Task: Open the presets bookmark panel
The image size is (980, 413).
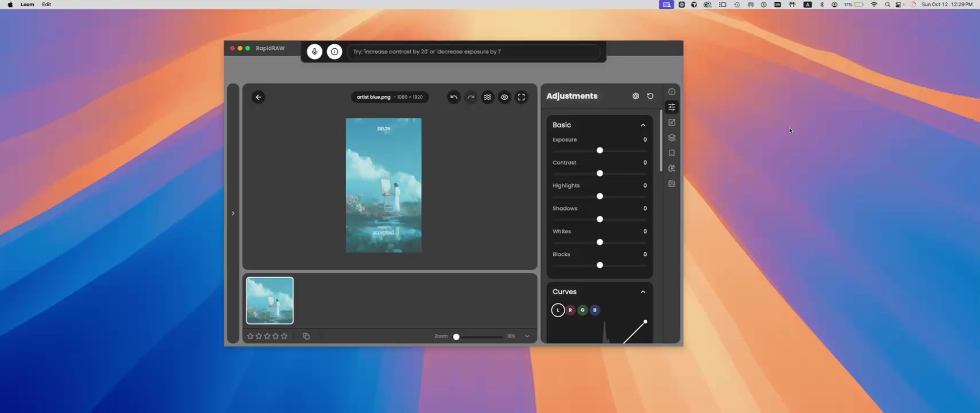Action: coord(672,153)
